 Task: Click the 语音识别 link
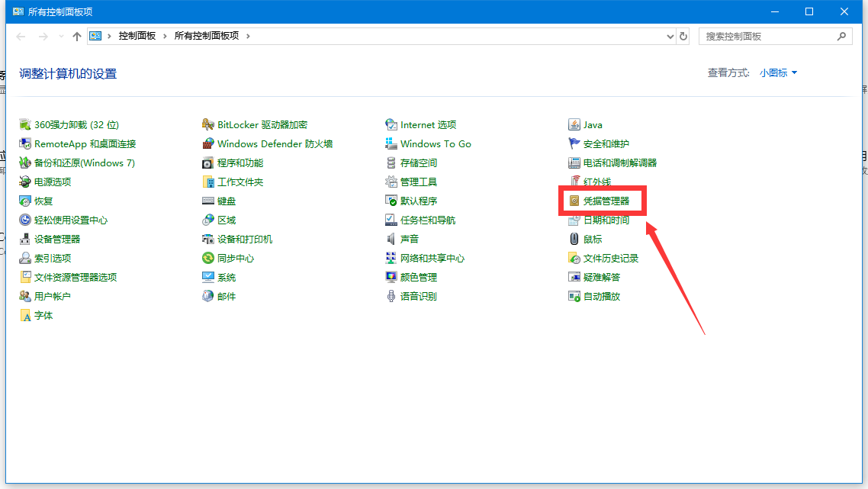point(419,296)
